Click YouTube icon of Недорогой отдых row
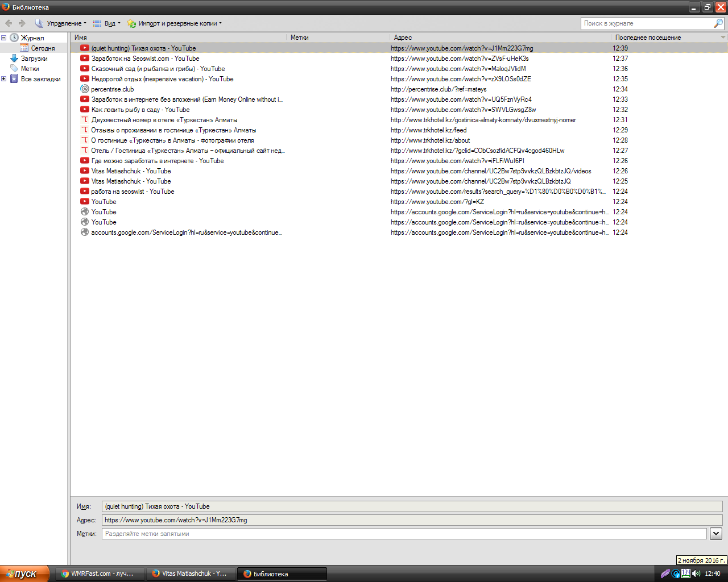Image resolution: width=728 pixels, height=582 pixels. pos(85,79)
